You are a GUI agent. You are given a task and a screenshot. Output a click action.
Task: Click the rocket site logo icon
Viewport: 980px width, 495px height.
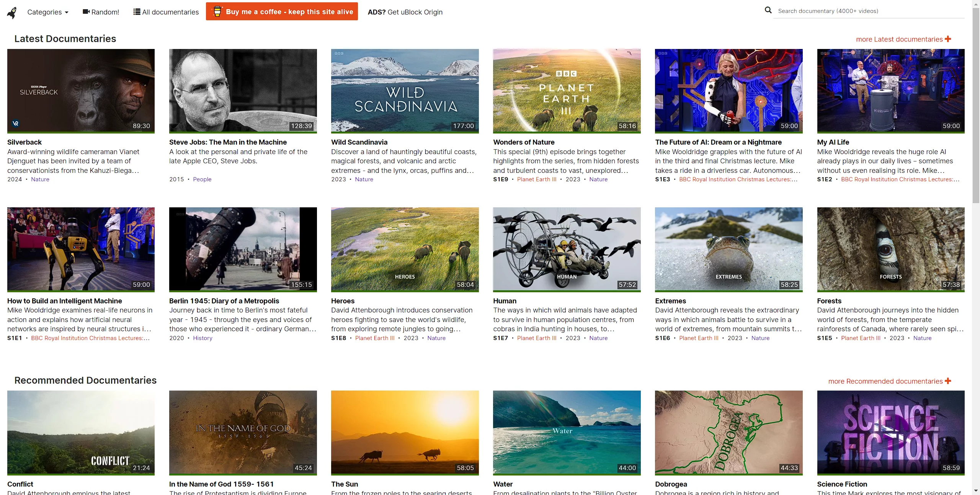(x=12, y=12)
